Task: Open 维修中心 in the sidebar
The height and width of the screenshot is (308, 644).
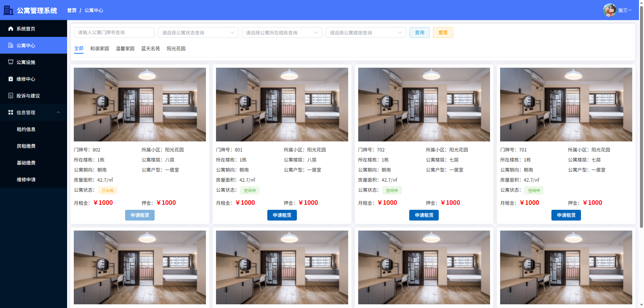Action: 34,79
